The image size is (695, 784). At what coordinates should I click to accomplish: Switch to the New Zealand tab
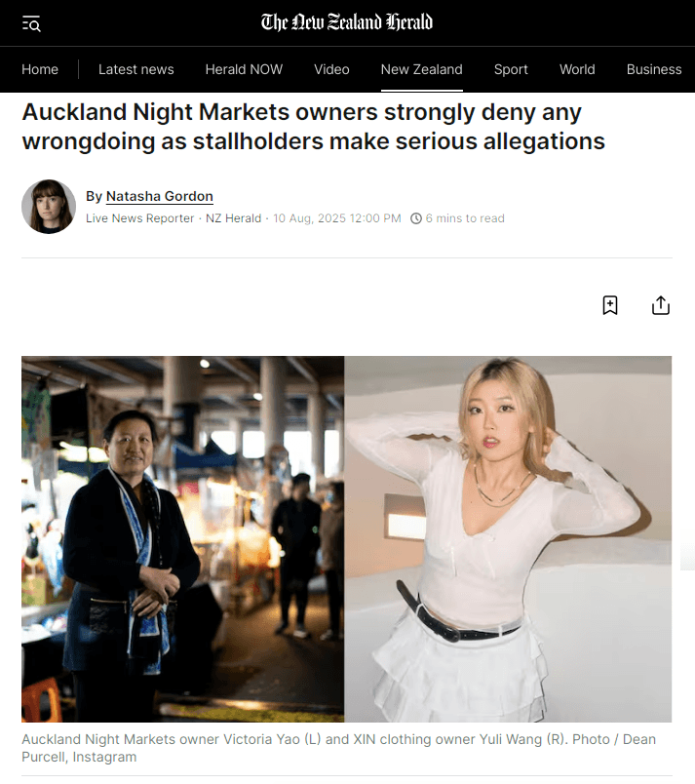[x=421, y=69]
